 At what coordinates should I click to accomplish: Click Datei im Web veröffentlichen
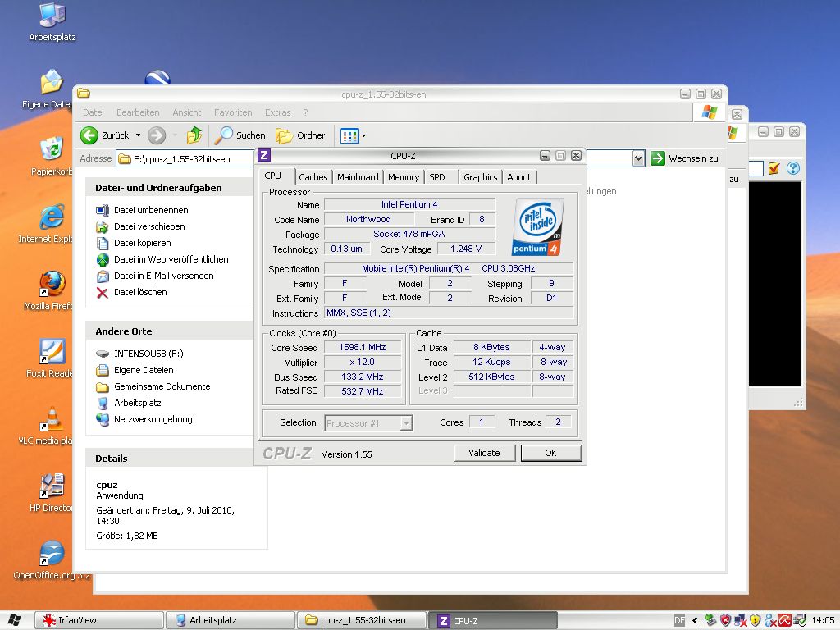(x=162, y=259)
